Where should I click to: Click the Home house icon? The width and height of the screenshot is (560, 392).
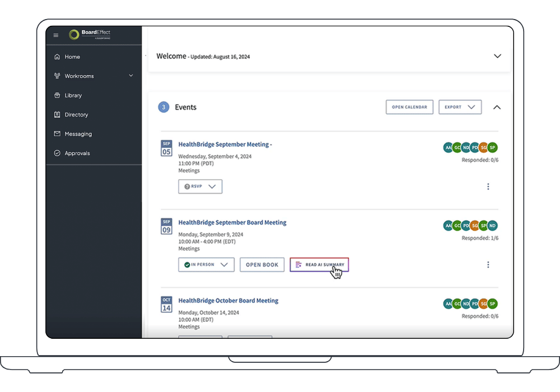[x=57, y=57]
